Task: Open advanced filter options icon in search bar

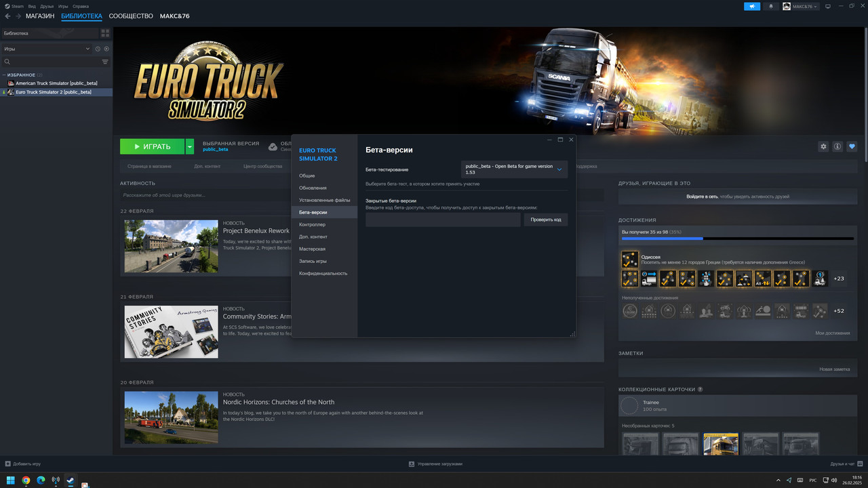Action: click(x=105, y=62)
